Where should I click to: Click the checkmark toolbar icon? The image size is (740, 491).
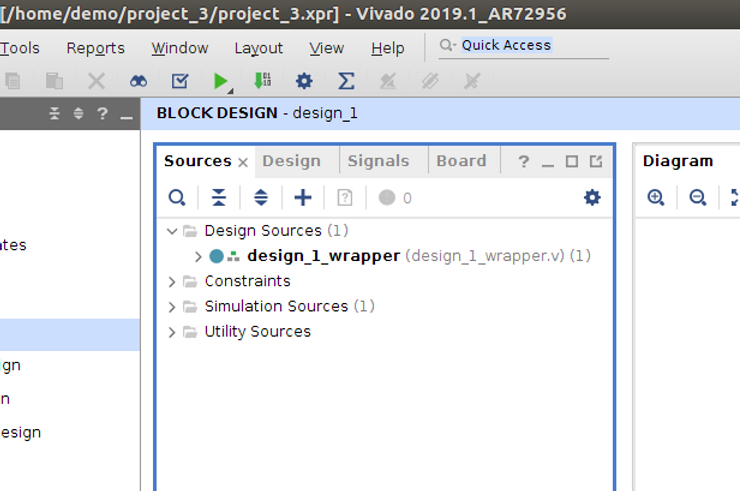180,81
